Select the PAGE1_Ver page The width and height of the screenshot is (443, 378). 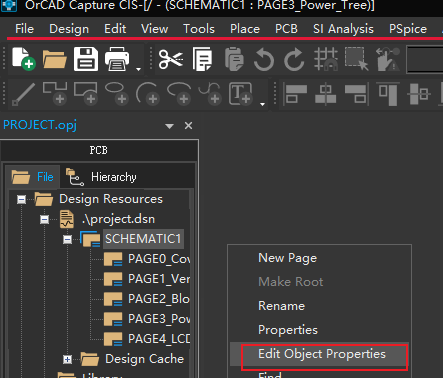tap(159, 279)
